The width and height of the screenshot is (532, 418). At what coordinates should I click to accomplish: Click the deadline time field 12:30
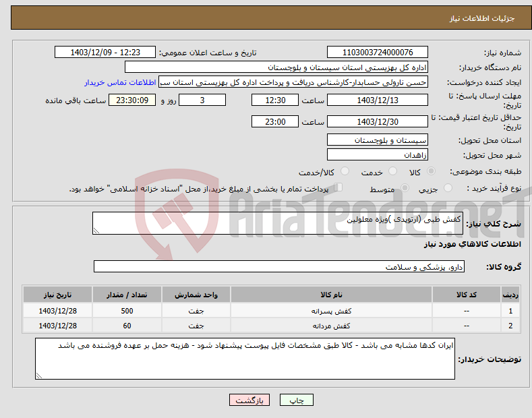point(275,100)
